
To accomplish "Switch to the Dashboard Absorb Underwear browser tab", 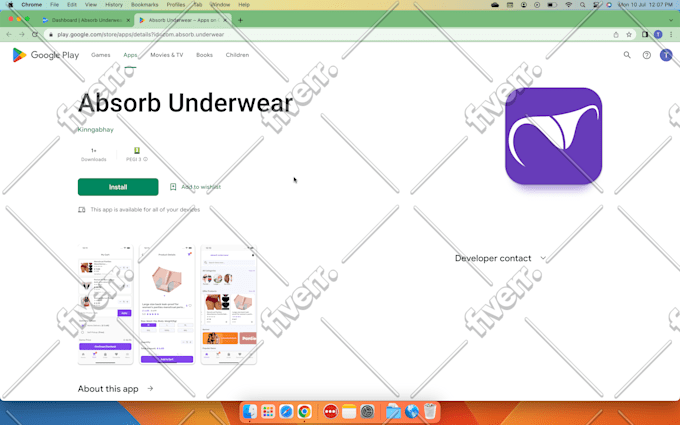I will click(86, 20).
